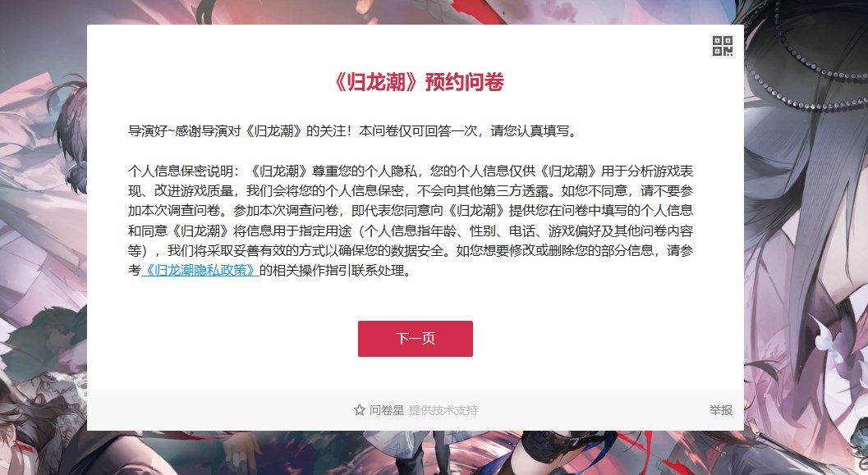868x475 pixels.
Task: Click the 提供技术支持 footer text
Action: pos(443,410)
